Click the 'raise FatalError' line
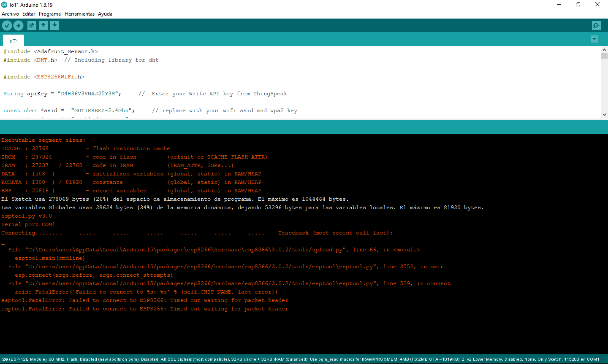608x364 pixels. 146,292
